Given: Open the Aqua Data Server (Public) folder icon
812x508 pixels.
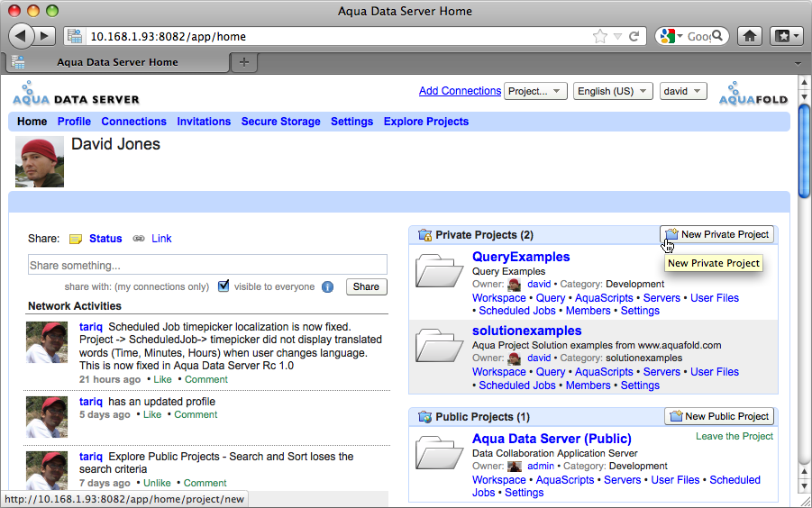Looking at the screenshot, I should (439, 453).
